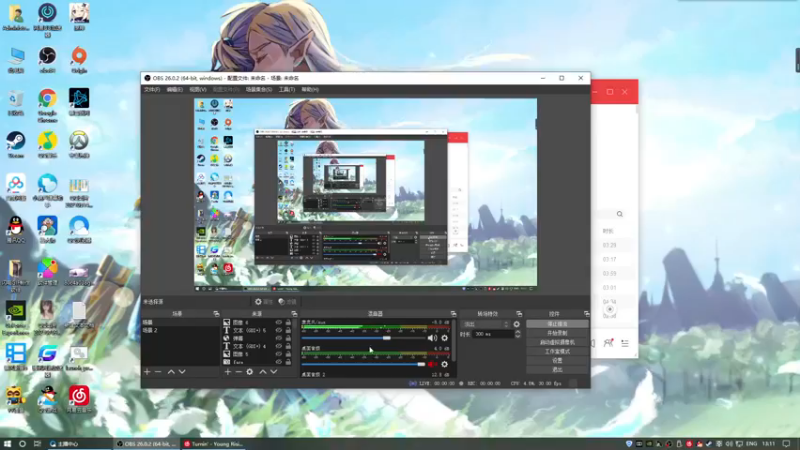Viewport: 800px width, 450px height.
Task: Open the 视图(V) menu in OBS
Action: [198, 90]
